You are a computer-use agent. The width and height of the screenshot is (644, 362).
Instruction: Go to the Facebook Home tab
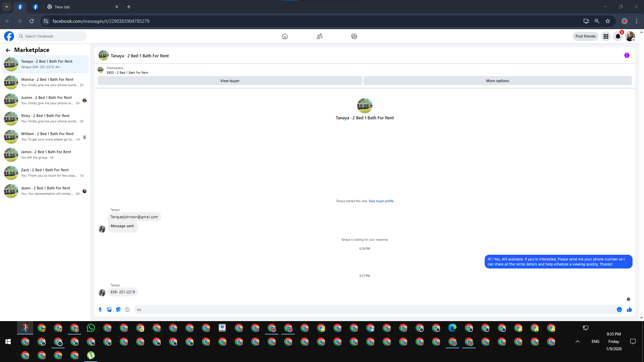coord(285,36)
